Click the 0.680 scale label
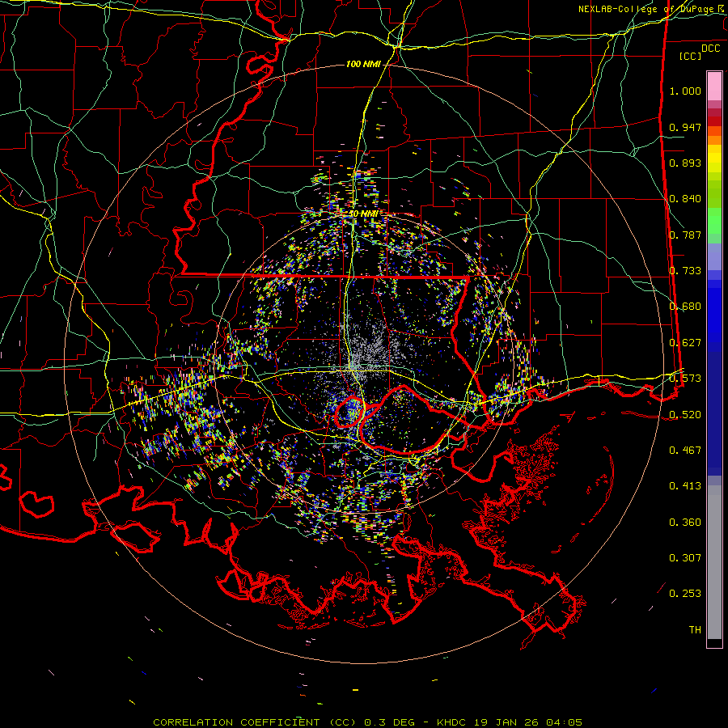Viewport: 728px width, 728px height. (x=685, y=307)
